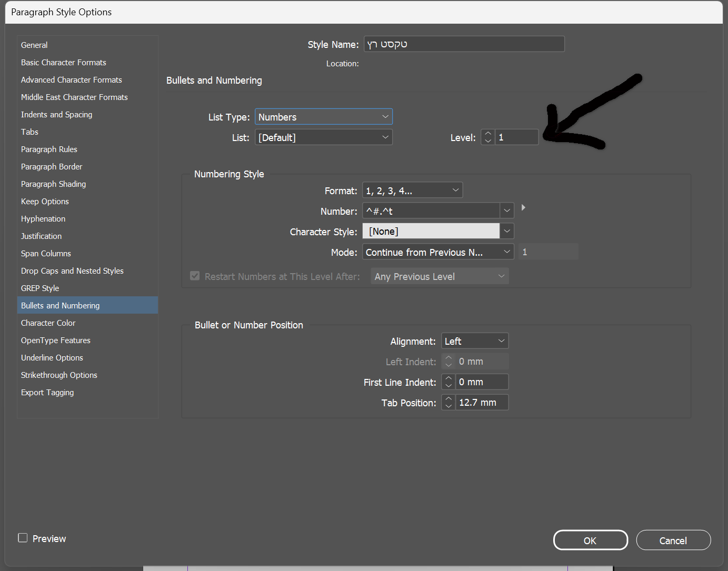Toggle Restart Numbers at This Level checkbox
This screenshot has width=728, height=571.
[x=195, y=276]
